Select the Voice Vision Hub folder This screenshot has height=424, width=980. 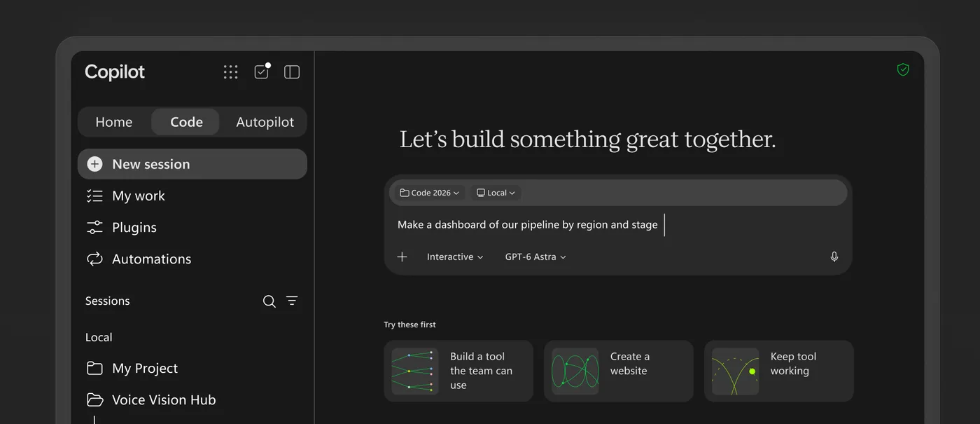(192, 399)
